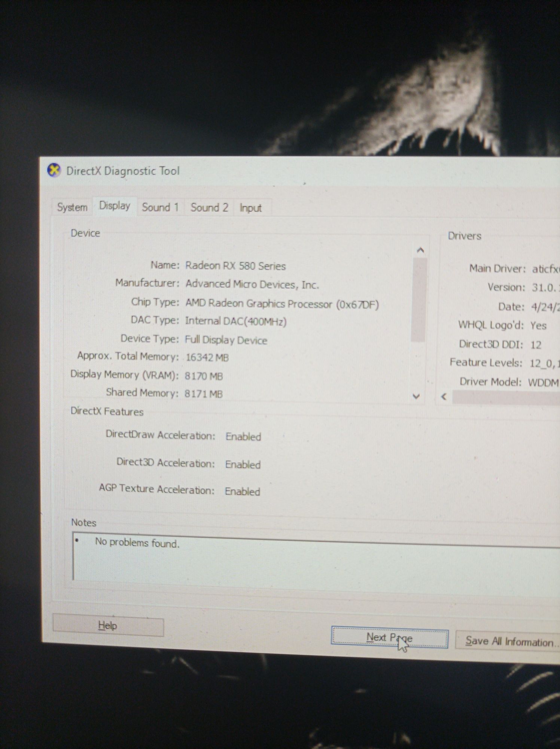560x749 pixels.
Task: Select '8170 MB' VRAM value
Action: (204, 376)
